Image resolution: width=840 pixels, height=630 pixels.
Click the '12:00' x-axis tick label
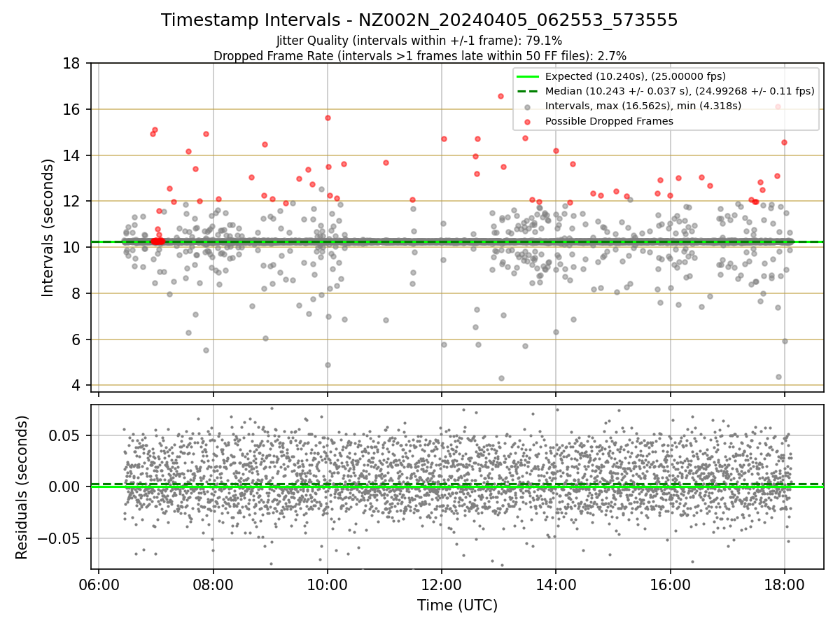(442, 584)
